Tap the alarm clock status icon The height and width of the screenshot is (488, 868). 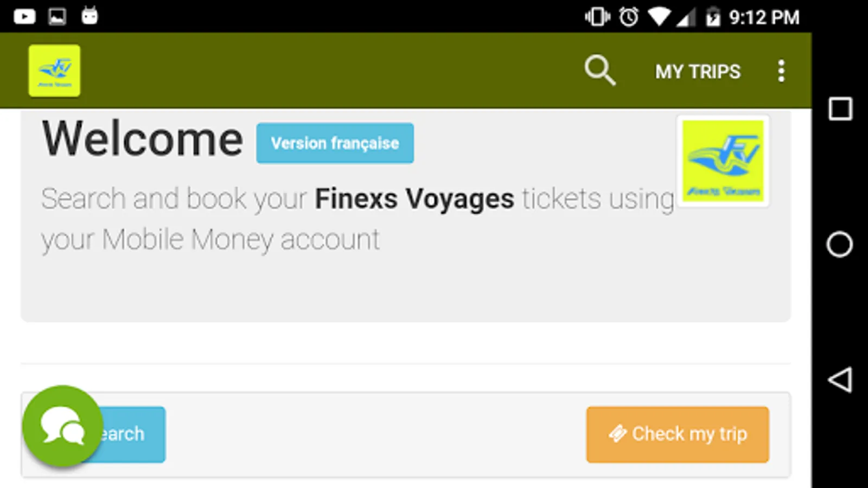click(x=629, y=17)
